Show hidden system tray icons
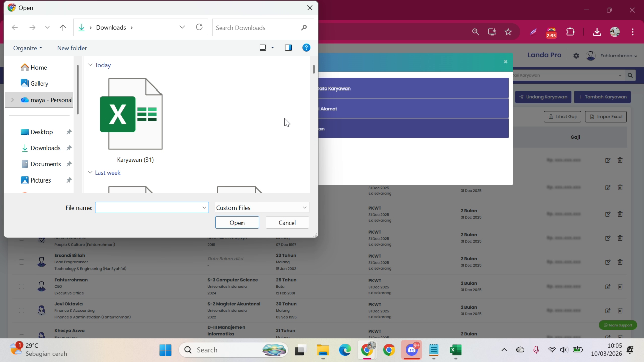 point(504,350)
